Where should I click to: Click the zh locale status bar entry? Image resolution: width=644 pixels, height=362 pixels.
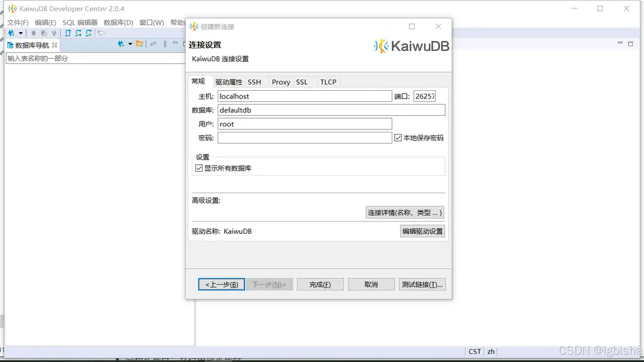point(491,352)
